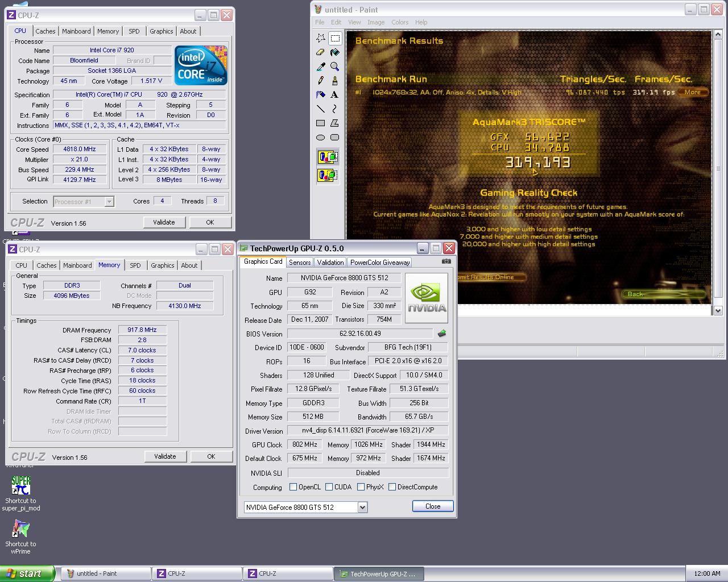
Task: Select the Airbrush tool in Paint
Action: tap(321, 95)
